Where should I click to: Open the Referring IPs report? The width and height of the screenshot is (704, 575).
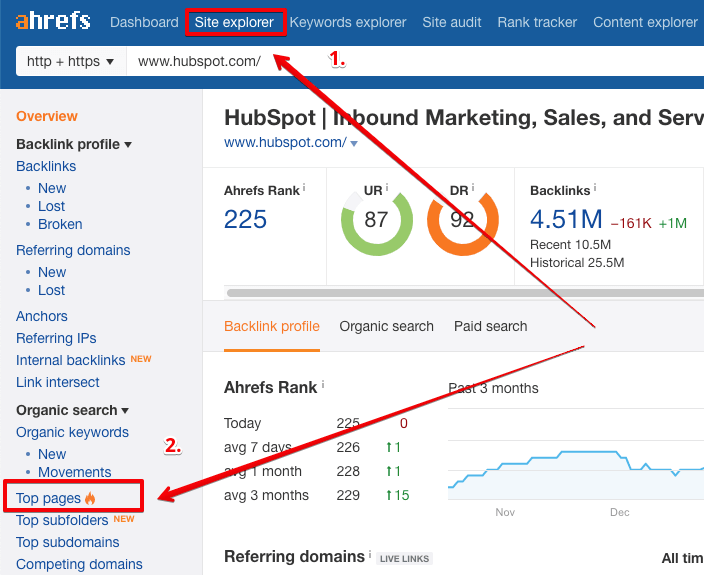[56, 338]
